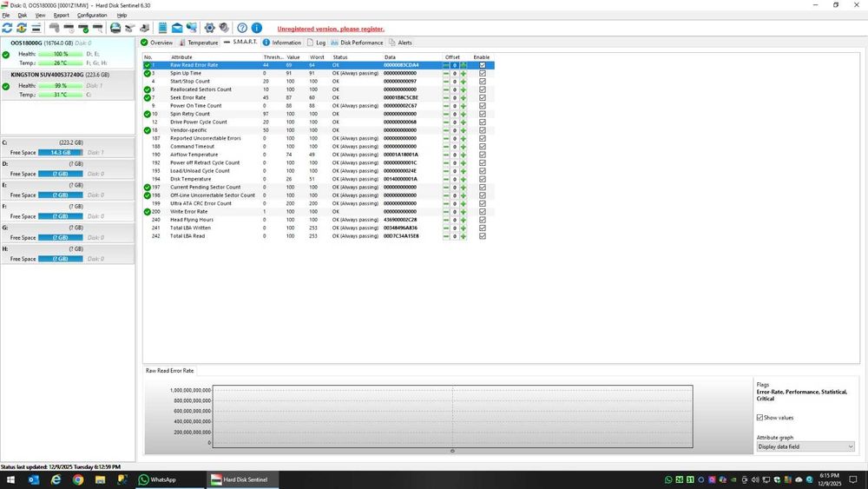Image resolution: width=868 pixels, height=489 pixels.
Task: Increase offset for Seek Error Rate
Action: [464, 97]
